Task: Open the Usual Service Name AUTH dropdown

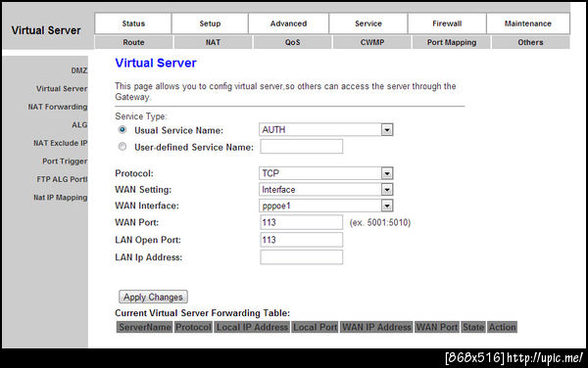Action: pyautogui.click(x=326, y=130)
